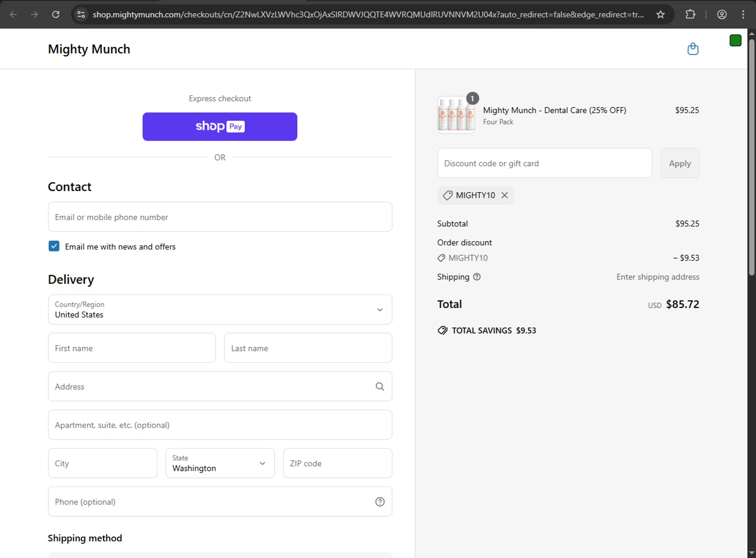Click the Enter shipping address text
The image size is (756, 558).
coord(658,277)
